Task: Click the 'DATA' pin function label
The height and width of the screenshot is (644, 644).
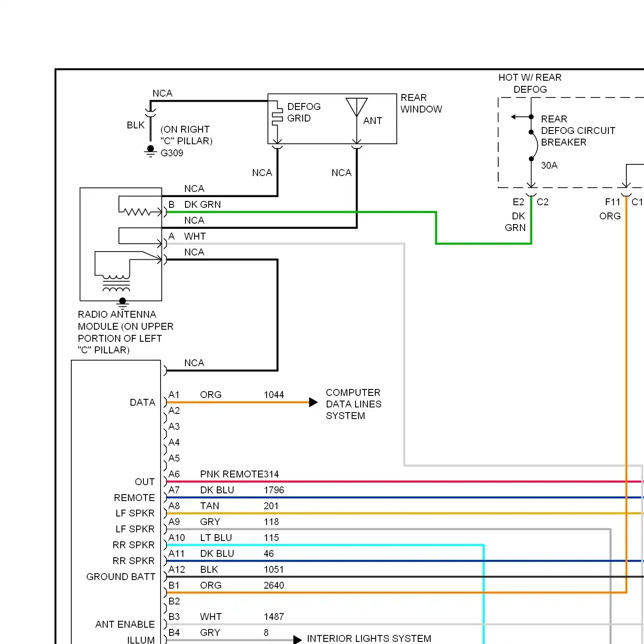Action: point(143,402)
